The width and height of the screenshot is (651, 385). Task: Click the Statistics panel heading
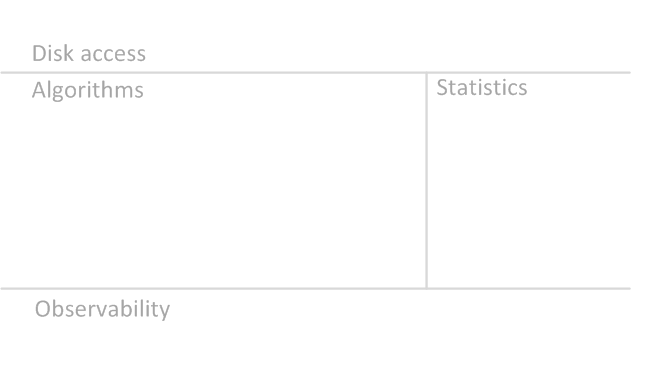click(x=482, y=88)
